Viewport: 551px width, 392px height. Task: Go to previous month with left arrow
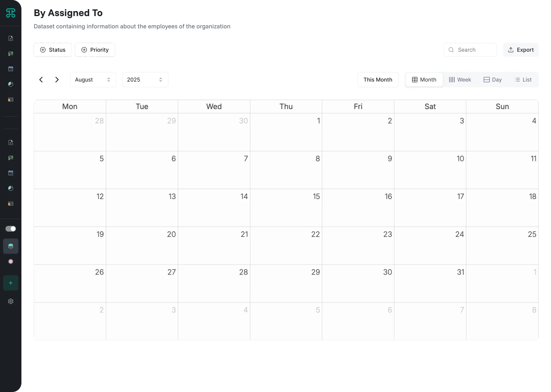pos(41,80)
